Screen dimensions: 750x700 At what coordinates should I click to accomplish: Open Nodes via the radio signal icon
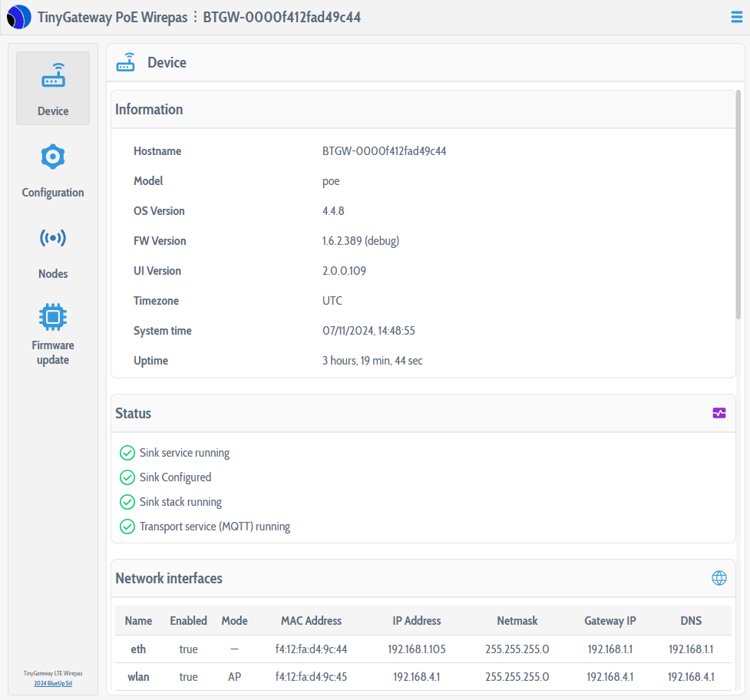coord(53,238)
